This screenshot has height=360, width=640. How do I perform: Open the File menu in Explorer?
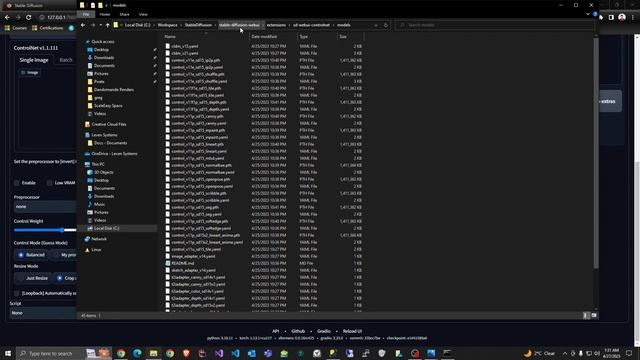click(x=86, y=14)
